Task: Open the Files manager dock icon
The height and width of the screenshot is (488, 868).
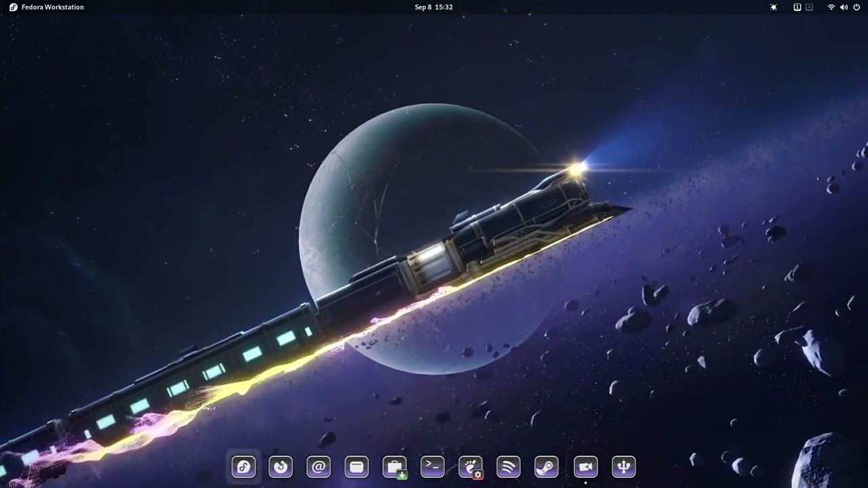Action: [x=357, y=466]
